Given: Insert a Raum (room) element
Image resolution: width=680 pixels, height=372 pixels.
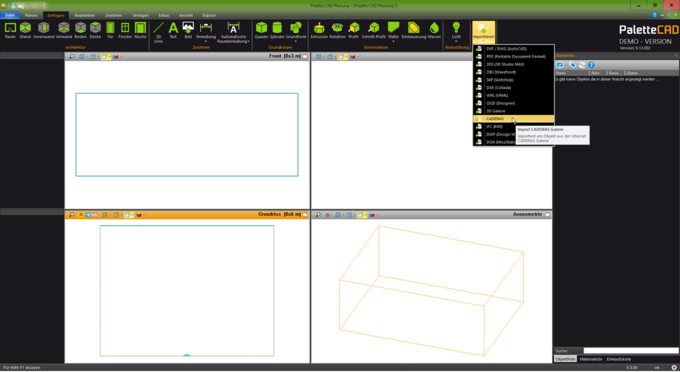Looking at the screenshot, I should coord(10,30).
